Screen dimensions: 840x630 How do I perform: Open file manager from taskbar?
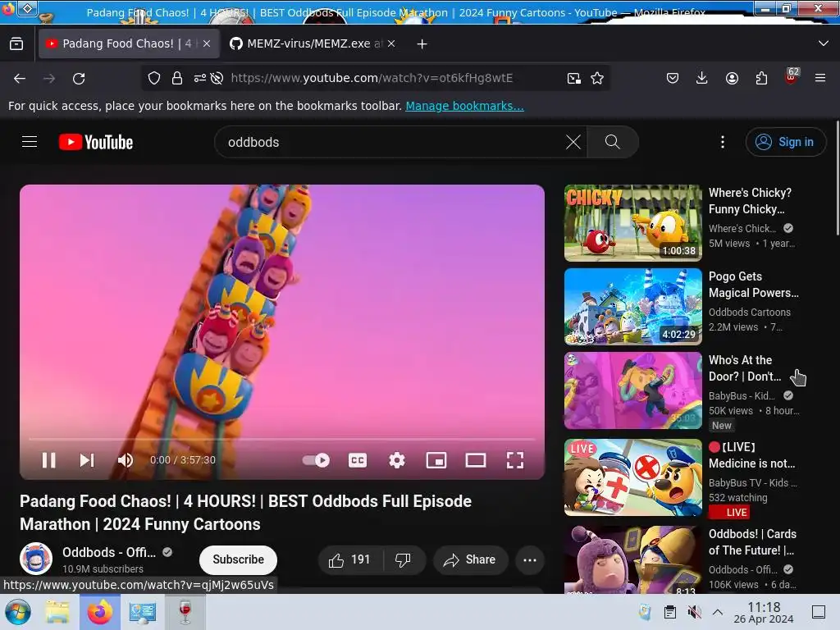tap(57, 612)
